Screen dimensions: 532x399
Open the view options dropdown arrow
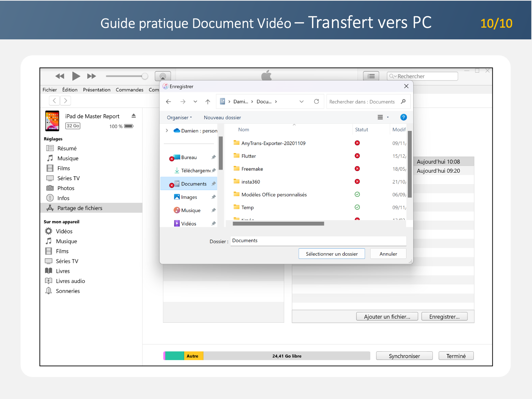388,117
